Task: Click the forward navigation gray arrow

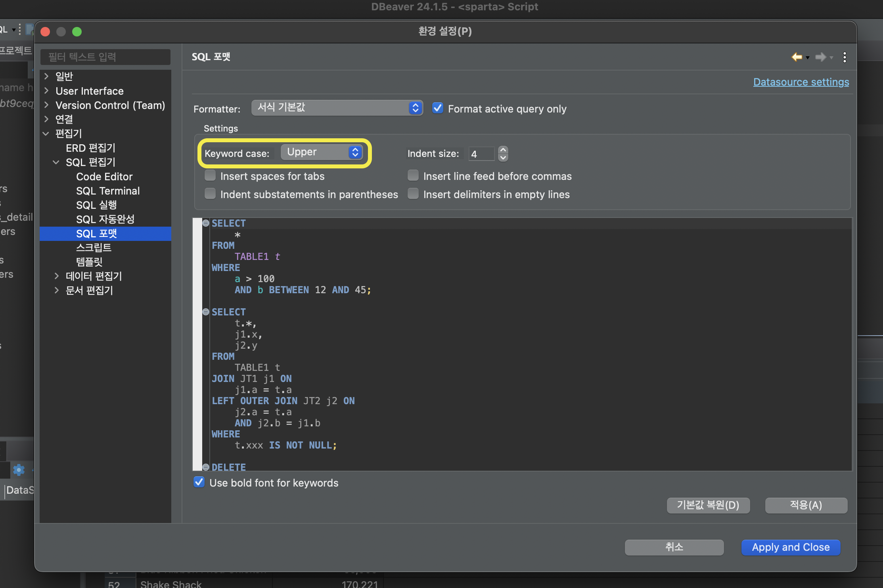Action: tap(820, 57)
